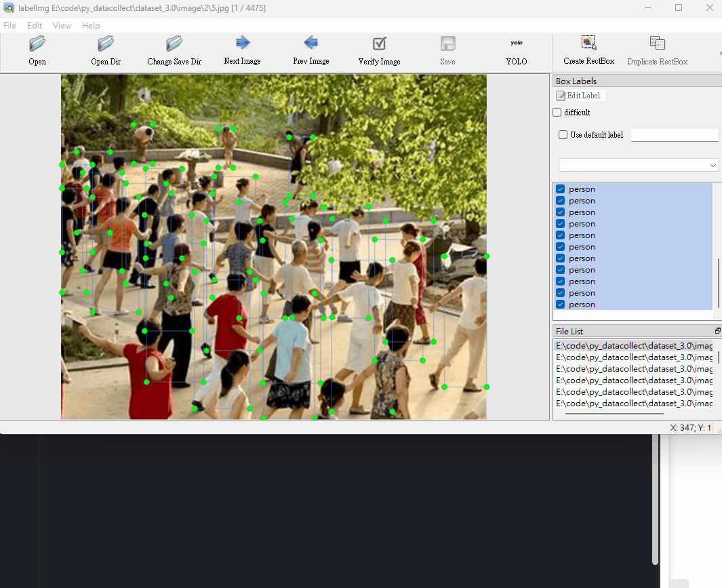
Task: Uncheck the first person label checkbox
Action: coord(561,189)
